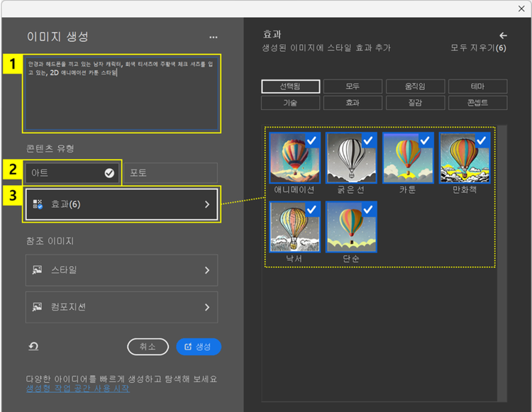The height and width of the screenshot is (412, 532).
Task: Uncheck the 굵은 선 effect checkmark
Action: [x=368, y=140]
